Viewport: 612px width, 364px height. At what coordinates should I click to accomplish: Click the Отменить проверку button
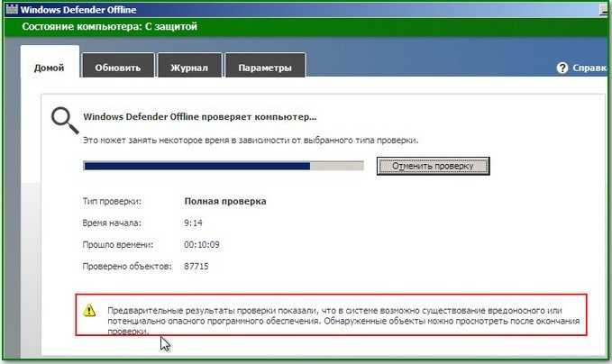pos(433,166)
